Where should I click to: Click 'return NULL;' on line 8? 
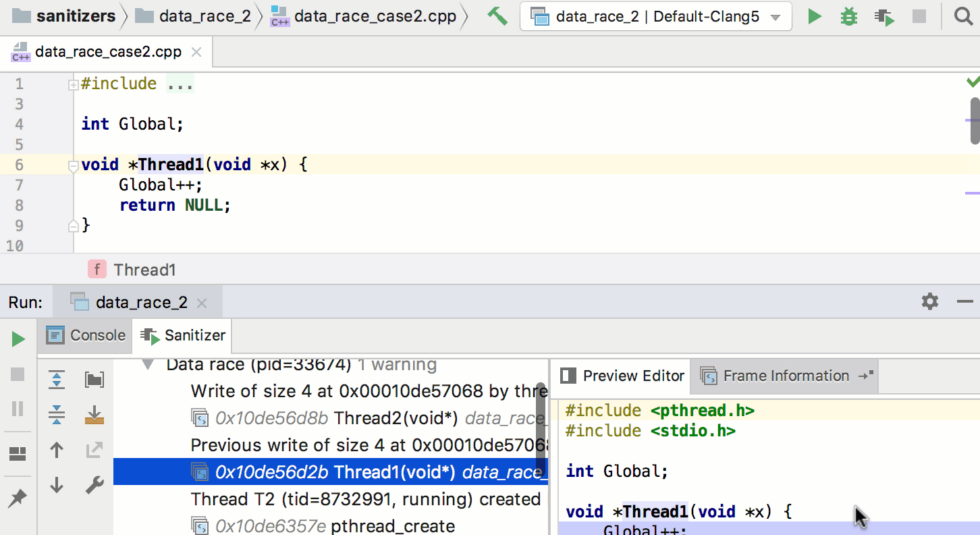pos(175,205)
